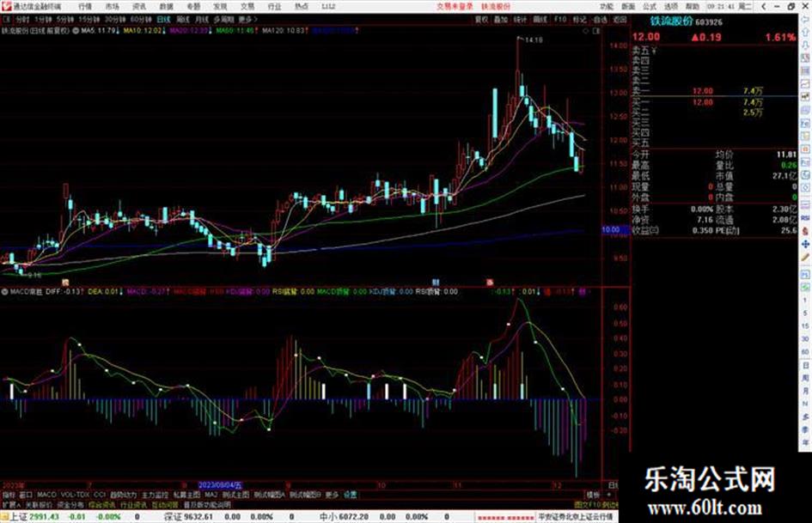Open 更多 indicators at bottom

coord(332,495)
